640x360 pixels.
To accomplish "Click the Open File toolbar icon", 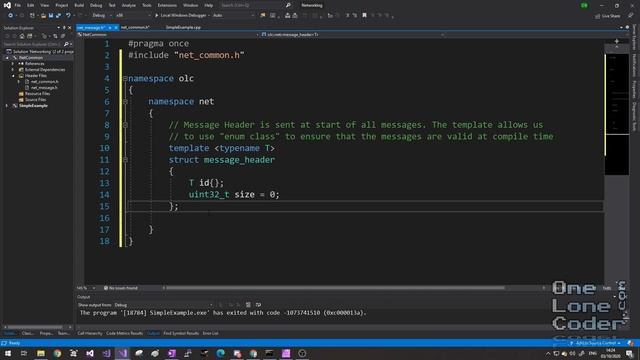I will (43, 16).
